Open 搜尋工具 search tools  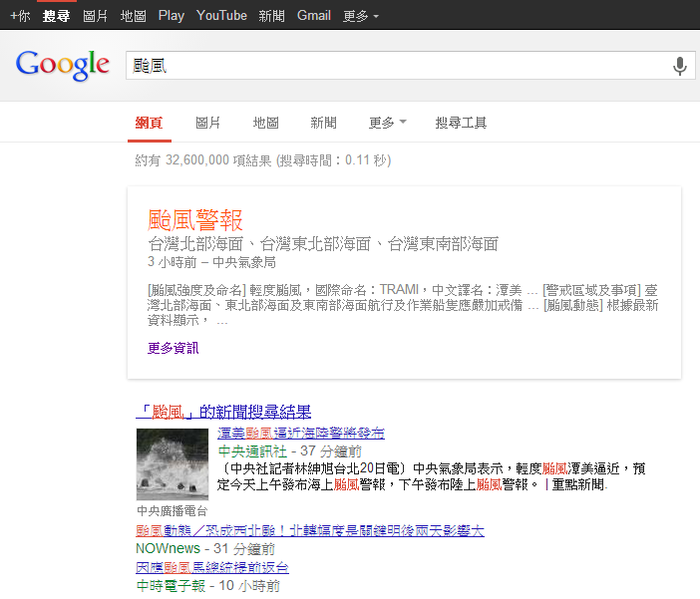461,123
